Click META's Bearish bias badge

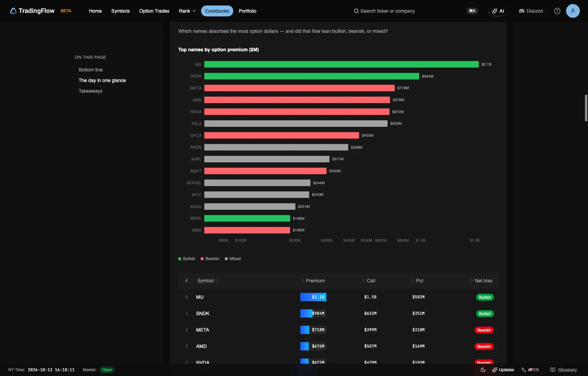pyautogui.click(x=484, y=330)
